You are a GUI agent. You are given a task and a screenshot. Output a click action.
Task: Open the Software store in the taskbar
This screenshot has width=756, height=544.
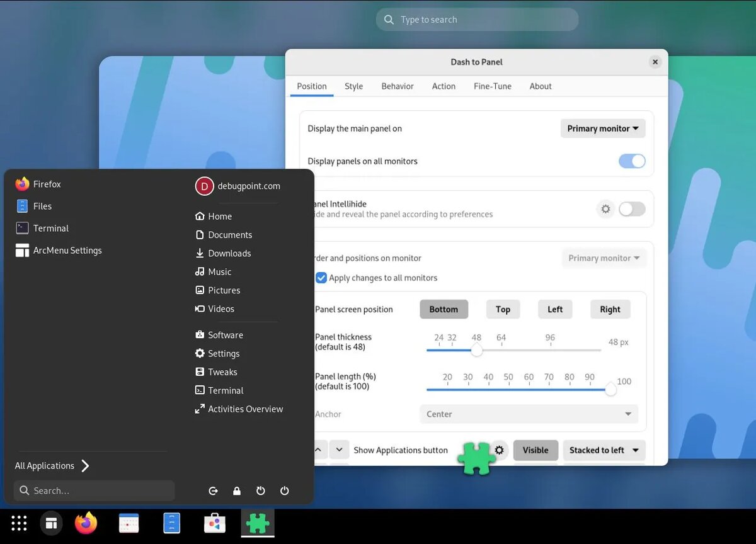coord(215,523)
